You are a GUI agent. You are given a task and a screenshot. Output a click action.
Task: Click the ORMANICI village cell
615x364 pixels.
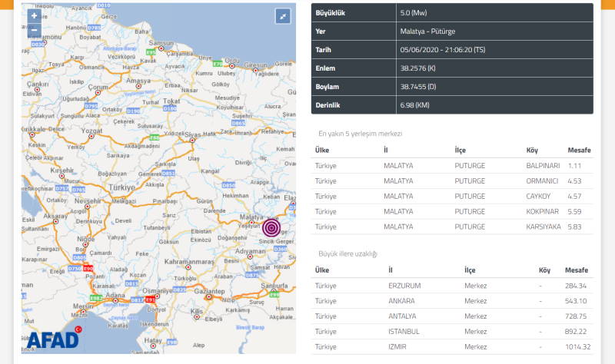point(542,181)
